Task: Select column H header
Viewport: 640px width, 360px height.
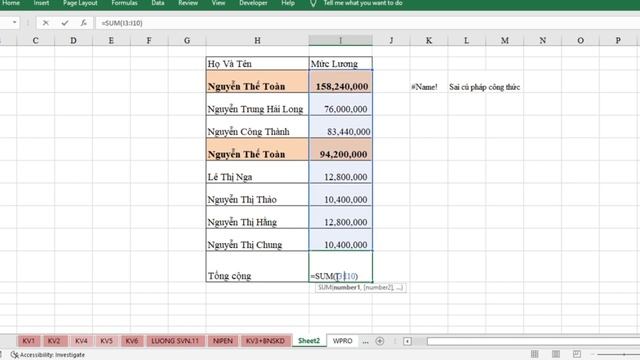Action: click(258, 40)
